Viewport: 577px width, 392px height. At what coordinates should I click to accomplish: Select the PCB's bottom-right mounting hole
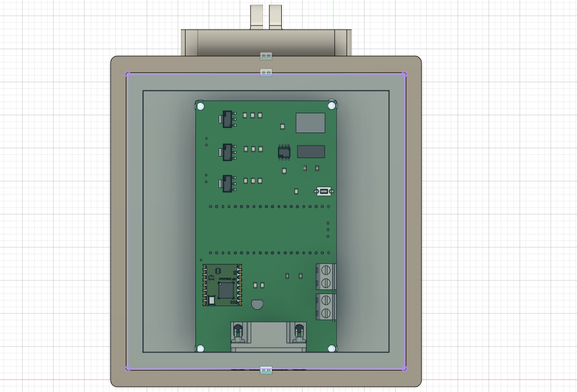point(332,348)
